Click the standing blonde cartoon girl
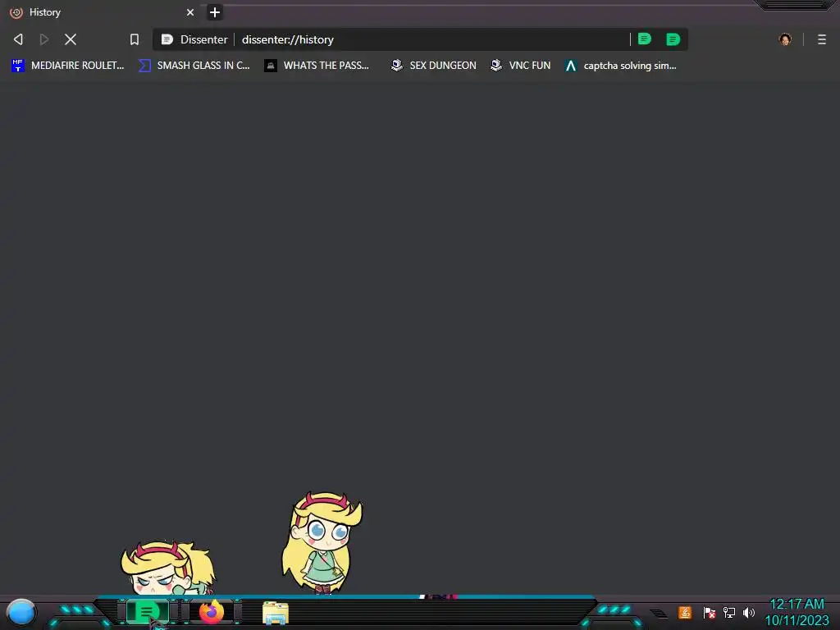Image resolution: width=840 pixels, height=630 pixels. (x=322, y=543)
